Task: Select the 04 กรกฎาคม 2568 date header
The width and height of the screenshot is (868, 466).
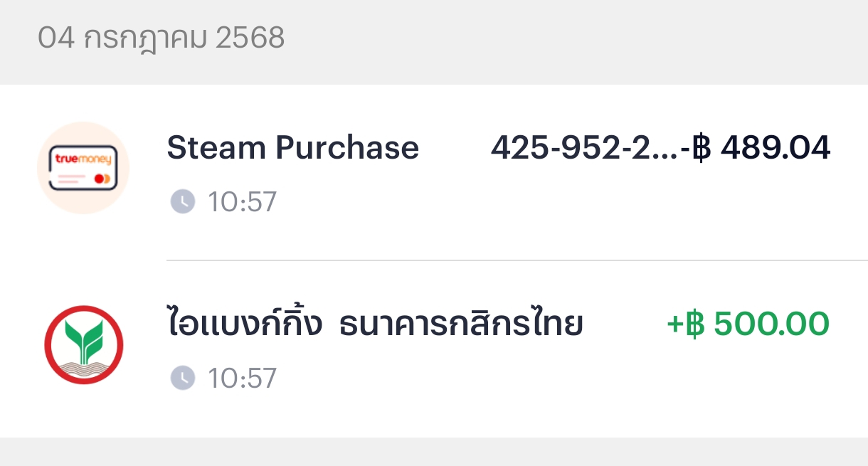Action: (x=161, y=38)
